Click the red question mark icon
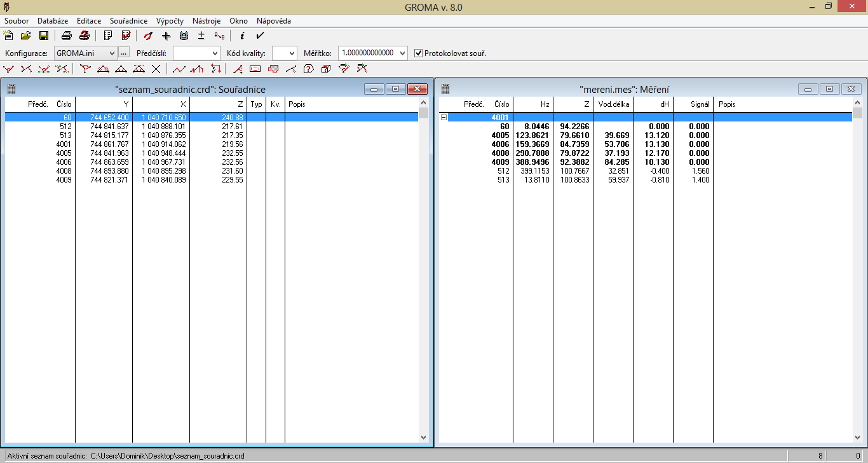Viewport: 868px width, 463px height. point(309,69)
